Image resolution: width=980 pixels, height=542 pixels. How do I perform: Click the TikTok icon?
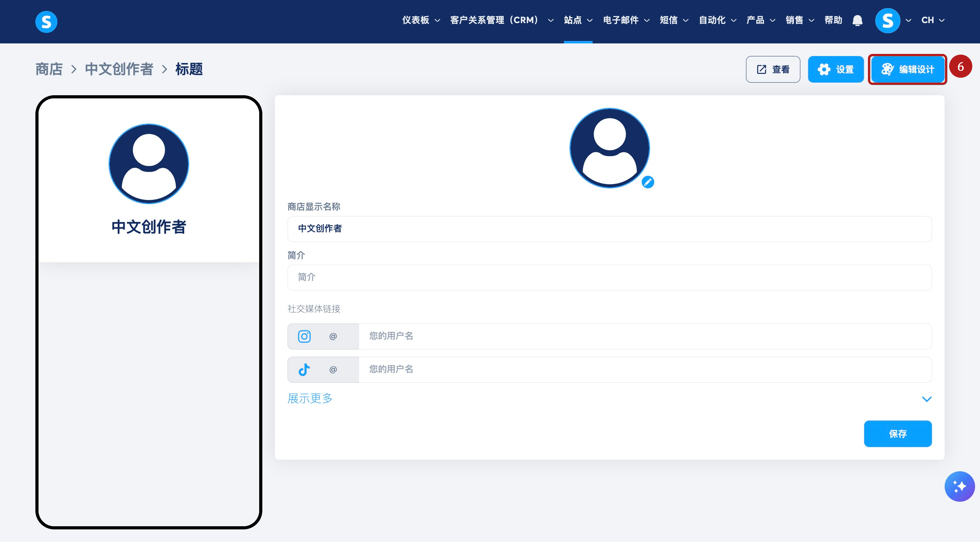pyautogui.click(x=304, y=369)
